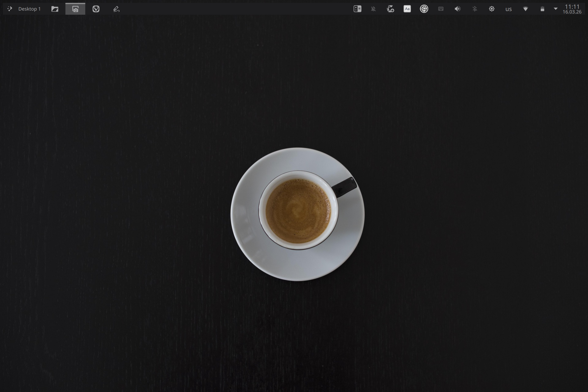
Task: Select the Desktop 1 workspace
Action: point(29,9)
